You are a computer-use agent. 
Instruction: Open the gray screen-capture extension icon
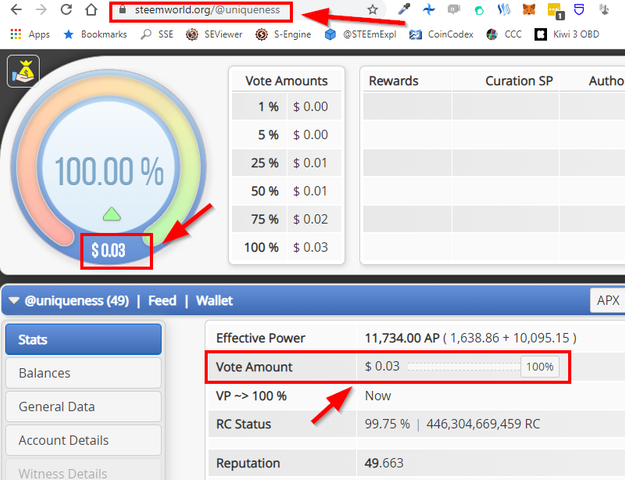(454, 9)
